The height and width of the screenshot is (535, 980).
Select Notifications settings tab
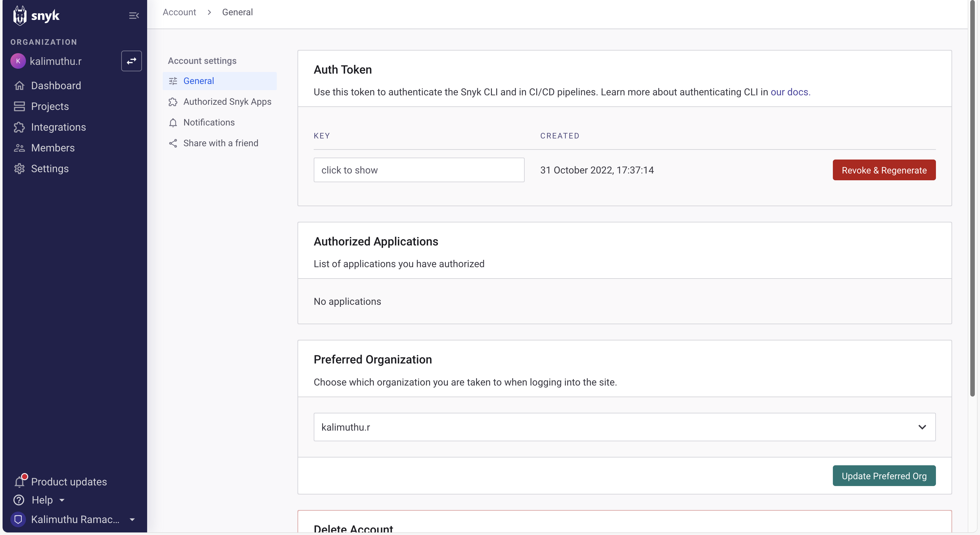click(219, 122)
